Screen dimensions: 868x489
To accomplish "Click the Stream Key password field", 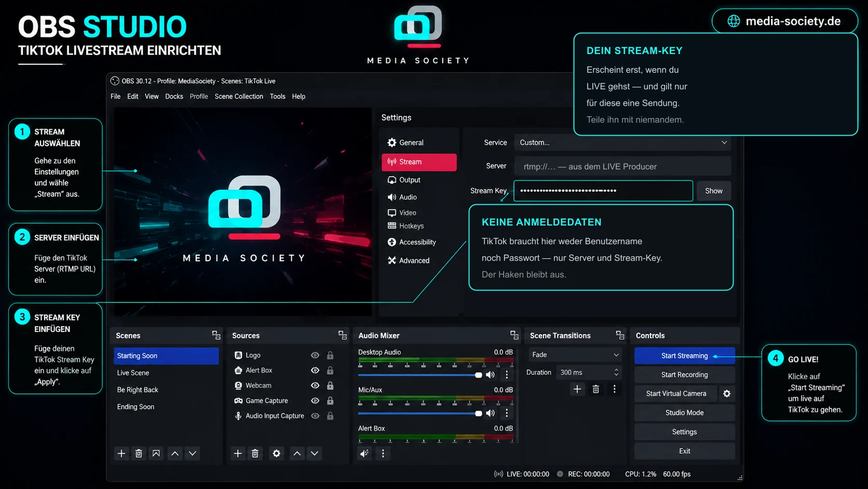I will [603, 191].
